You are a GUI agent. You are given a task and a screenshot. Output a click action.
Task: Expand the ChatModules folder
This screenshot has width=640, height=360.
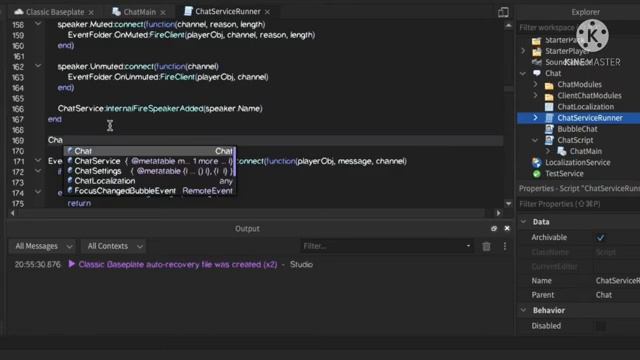(536, 84)
